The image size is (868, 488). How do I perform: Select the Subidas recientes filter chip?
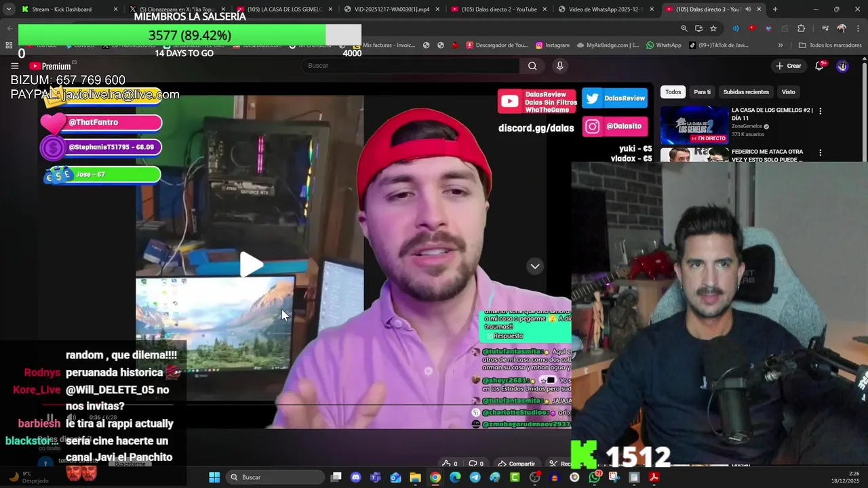(x=746, y=91)
